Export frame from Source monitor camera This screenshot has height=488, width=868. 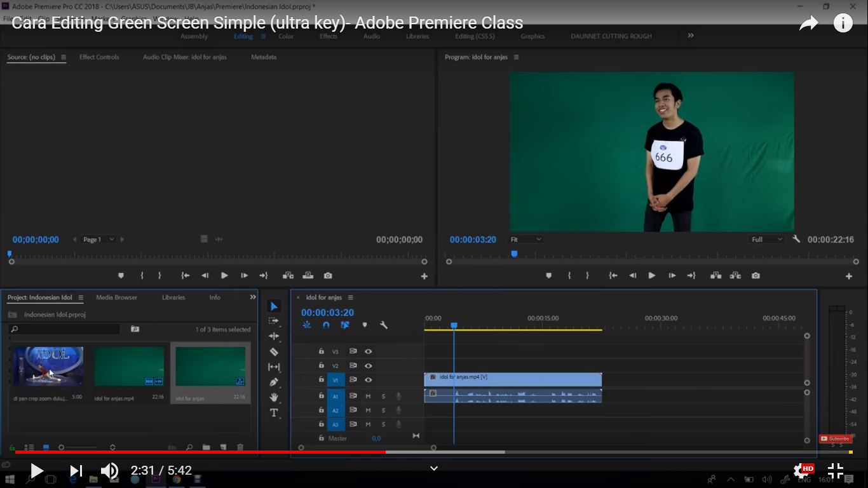(328, 276)
